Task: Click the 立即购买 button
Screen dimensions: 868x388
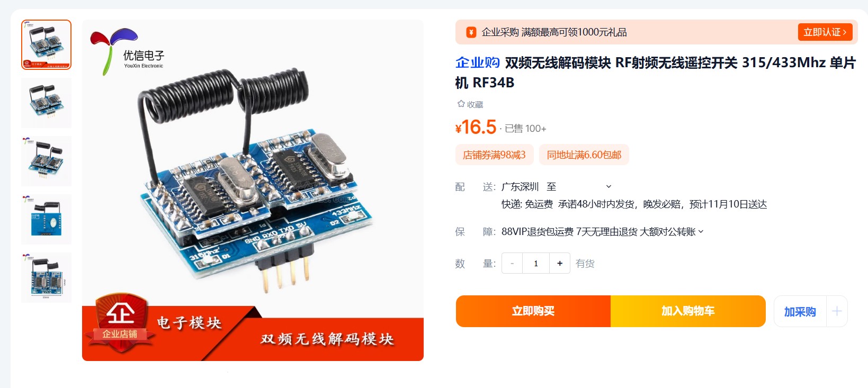Action: [x=533, y=311]
